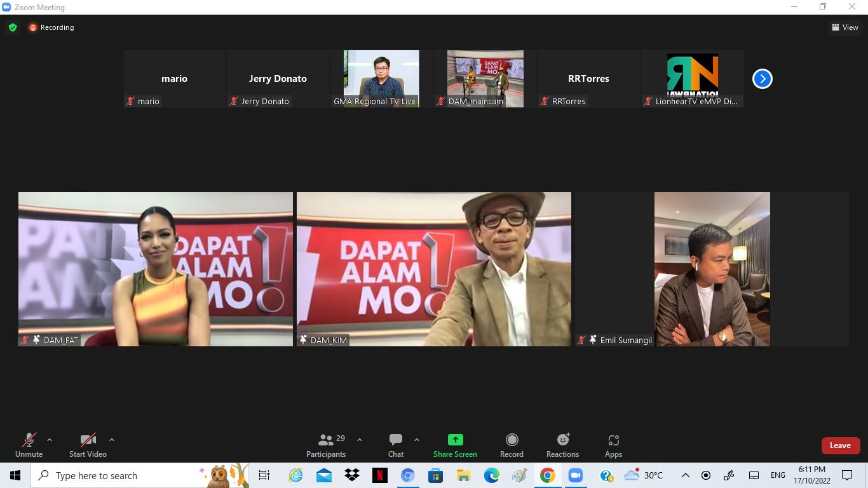
Task: Click the Emil Sumangil name label
Action: 626,341
